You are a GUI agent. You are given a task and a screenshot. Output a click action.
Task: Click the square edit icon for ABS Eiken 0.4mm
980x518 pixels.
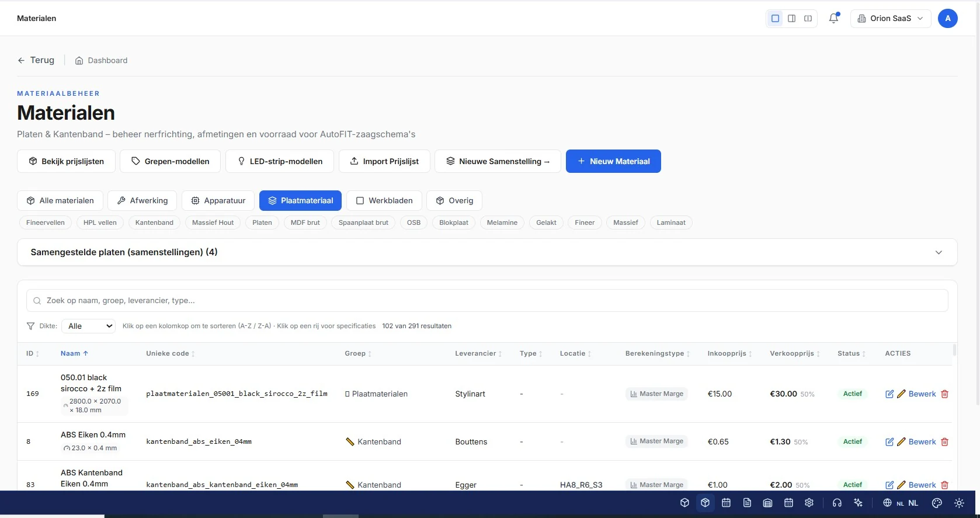(889, 442)
